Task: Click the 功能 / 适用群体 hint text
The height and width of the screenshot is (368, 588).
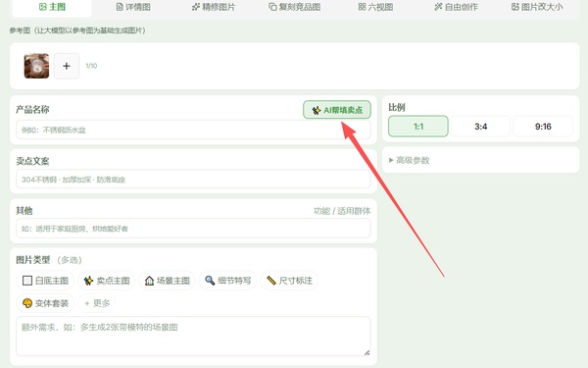Action: (x=342, y=211)
